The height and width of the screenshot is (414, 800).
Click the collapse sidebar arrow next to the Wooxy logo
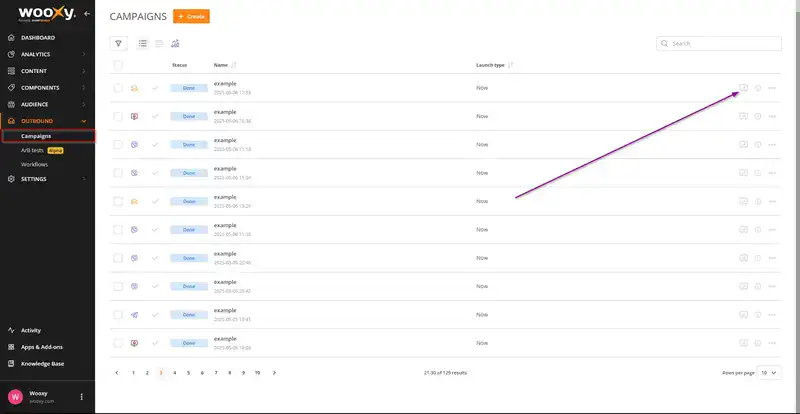point(87,15)
